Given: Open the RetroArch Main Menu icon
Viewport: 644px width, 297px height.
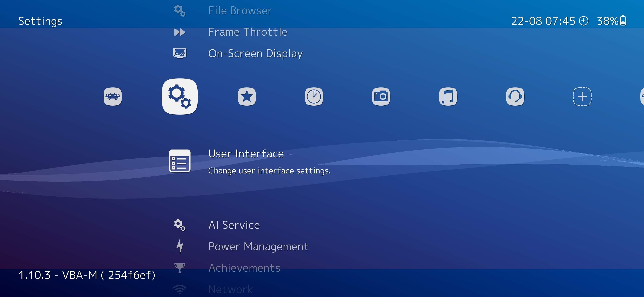Looking at the screenshot, I should point(112,96).
